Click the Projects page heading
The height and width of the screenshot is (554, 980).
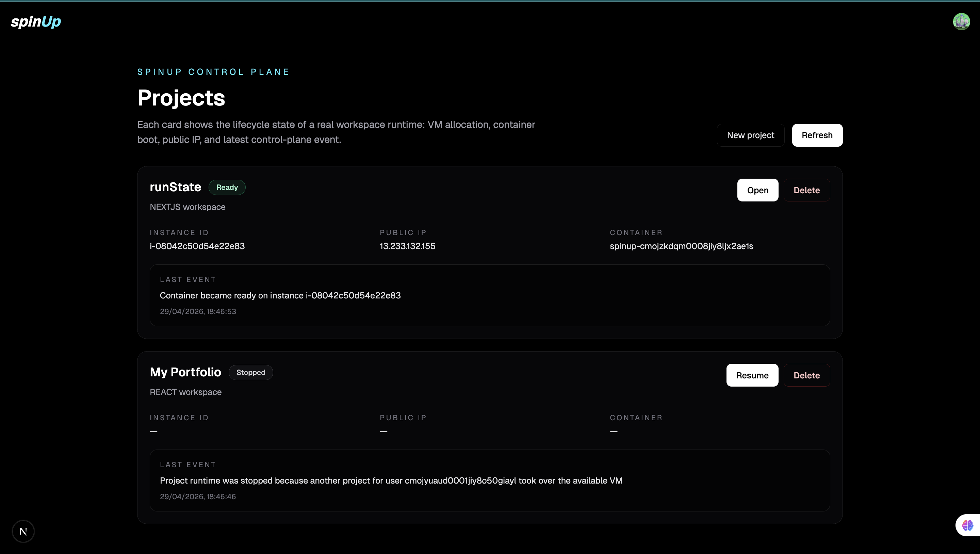point(181,98)
